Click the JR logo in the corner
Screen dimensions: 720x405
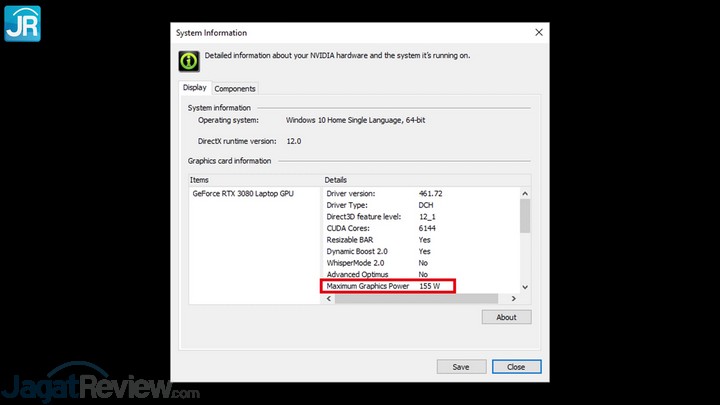tap(22, 22)
